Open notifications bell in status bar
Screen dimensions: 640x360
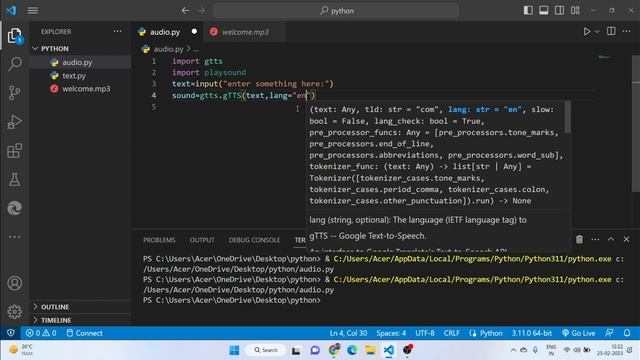point(627,333)
